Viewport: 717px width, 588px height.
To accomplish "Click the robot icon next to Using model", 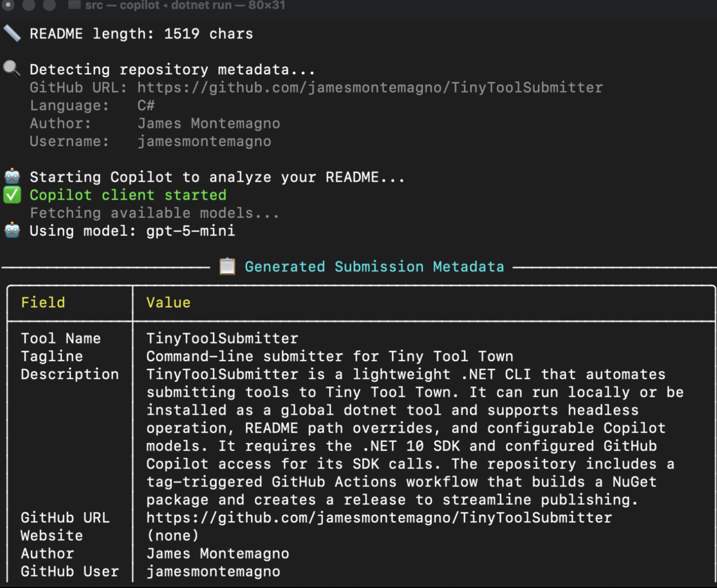I will [x=12, y=231].
